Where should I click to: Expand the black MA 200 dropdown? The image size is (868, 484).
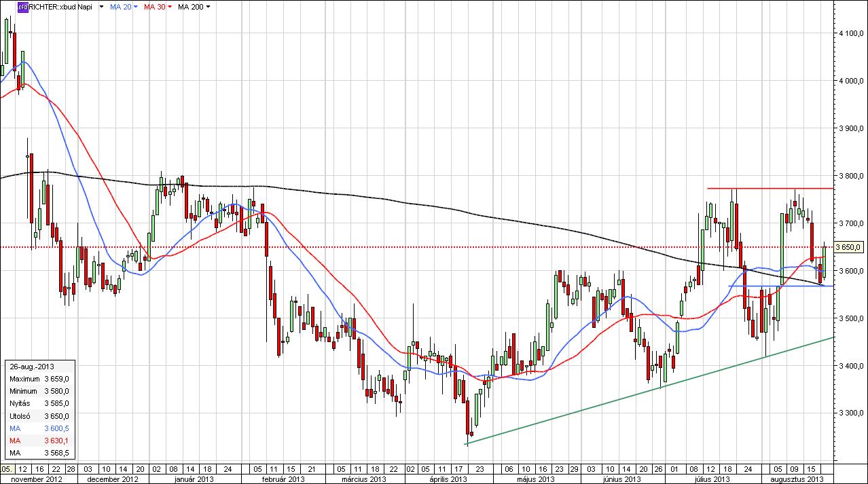208,7
